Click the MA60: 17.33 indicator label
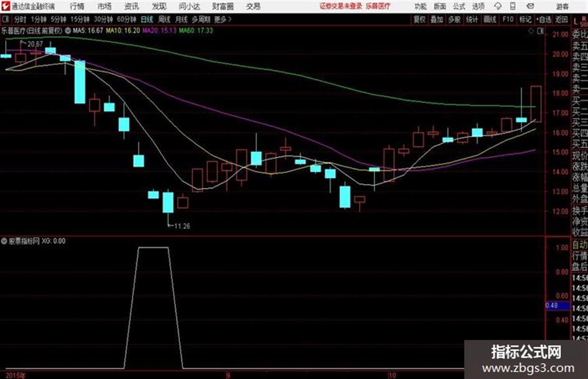588x379 pixels. point(196,30)
